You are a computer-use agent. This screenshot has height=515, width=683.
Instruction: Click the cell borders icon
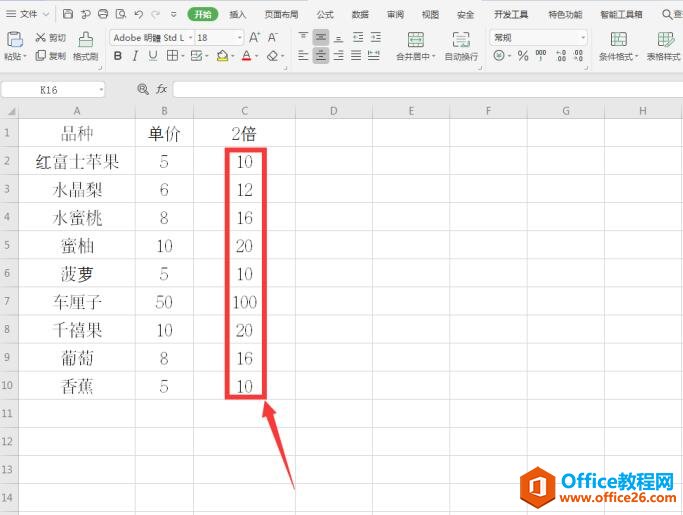click(172, 56)
